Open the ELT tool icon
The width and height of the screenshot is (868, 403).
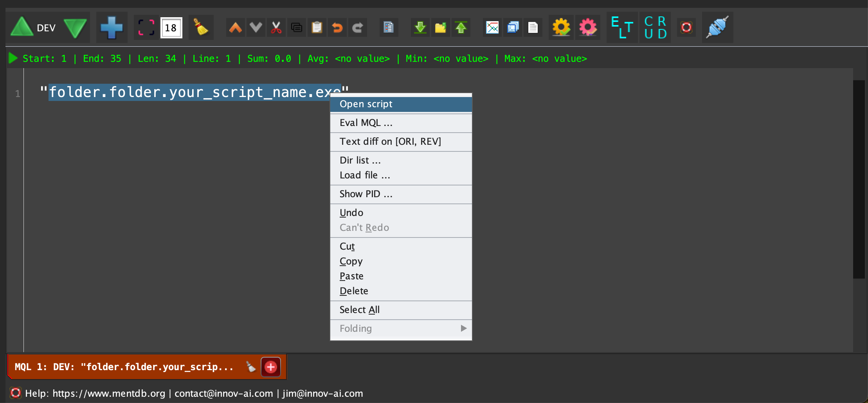(x=622, y=27)
